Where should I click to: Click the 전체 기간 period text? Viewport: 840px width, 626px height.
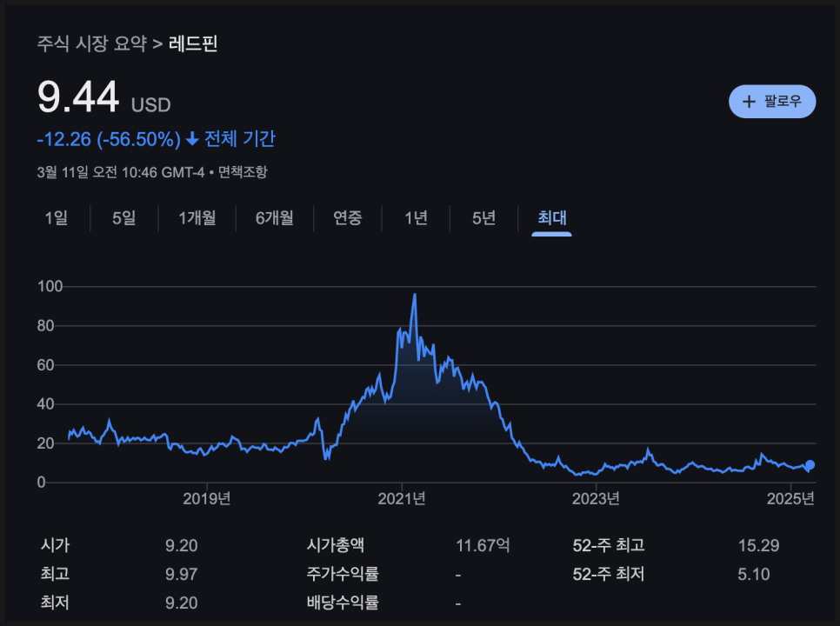tap(240, 139)
